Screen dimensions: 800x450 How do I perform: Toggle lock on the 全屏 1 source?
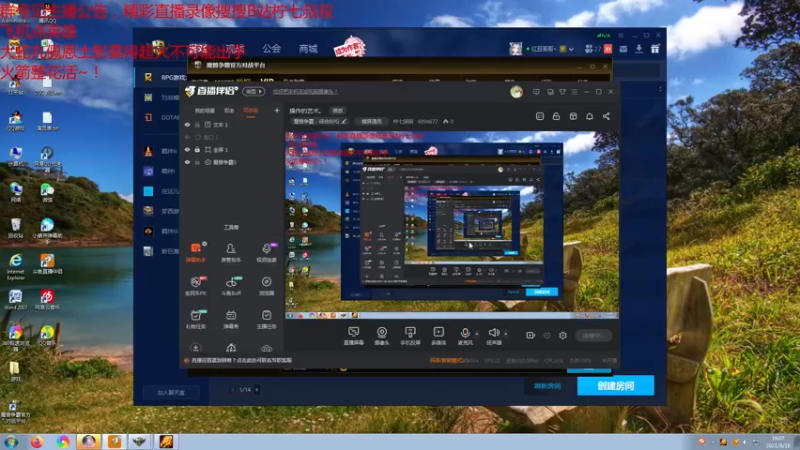click(197, 149)
